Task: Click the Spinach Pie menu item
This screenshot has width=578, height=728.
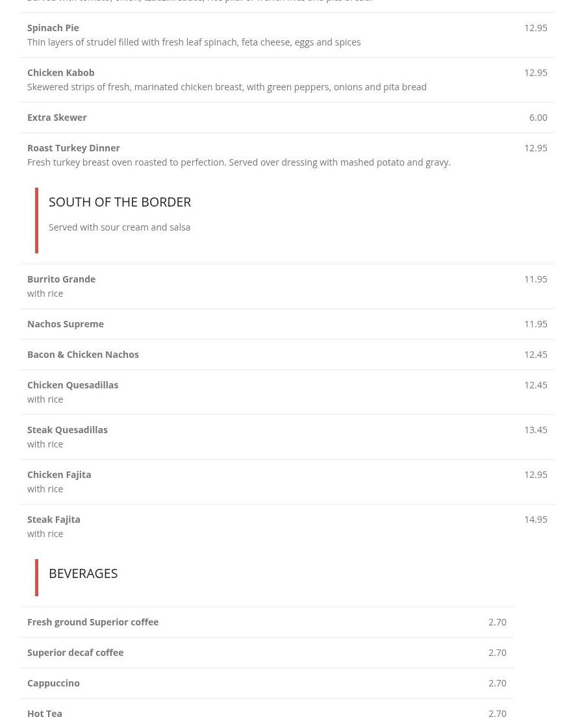Action: [x=53, y=28]
